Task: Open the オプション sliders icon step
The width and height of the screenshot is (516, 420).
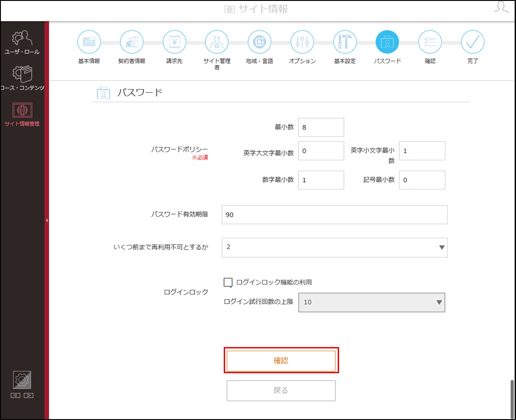Action: coord(302,42)
